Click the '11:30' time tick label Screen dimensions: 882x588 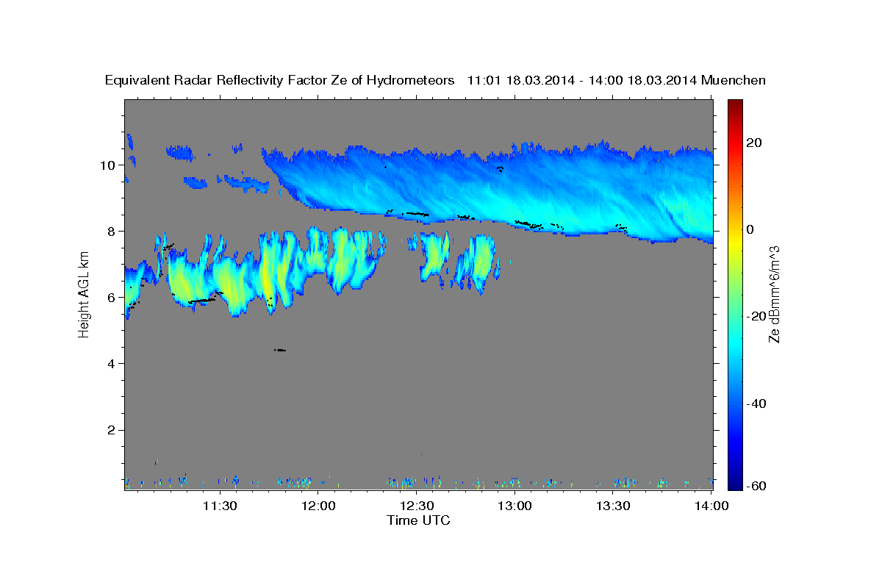pos(220,506)
